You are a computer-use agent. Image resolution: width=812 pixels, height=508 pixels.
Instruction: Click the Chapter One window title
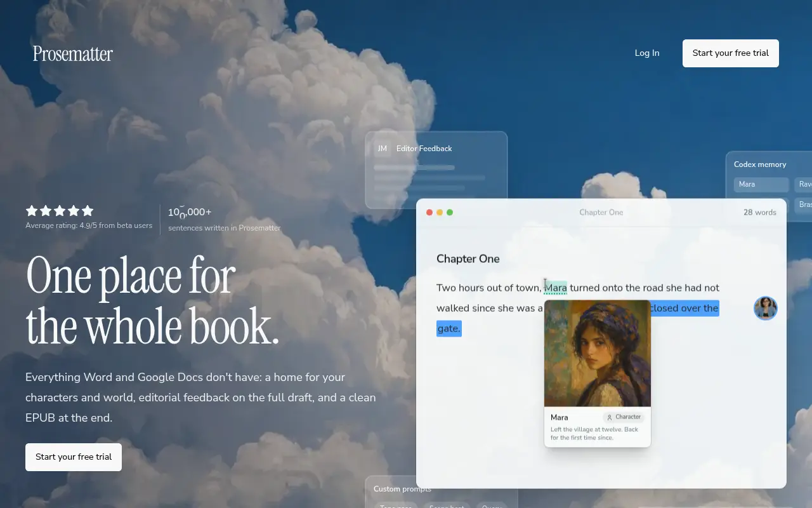pos(601,212)
